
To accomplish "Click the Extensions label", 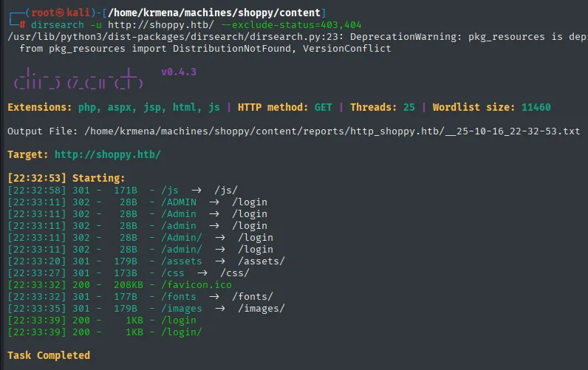I will [39, 107].
